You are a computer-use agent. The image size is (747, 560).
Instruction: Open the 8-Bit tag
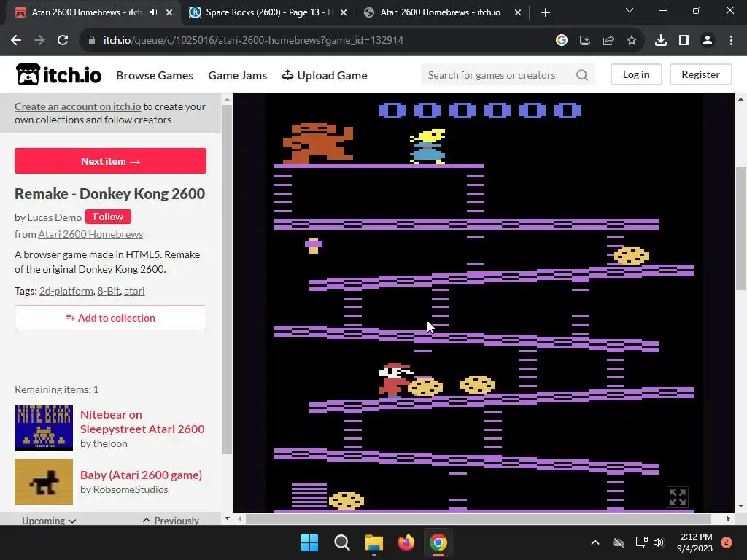(x=109, y=291)
